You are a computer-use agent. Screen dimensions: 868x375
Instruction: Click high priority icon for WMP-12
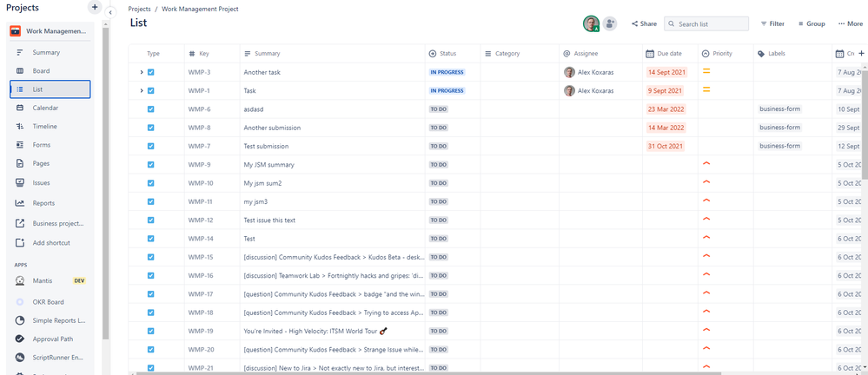pyautogui.click(x=706, y=219)
